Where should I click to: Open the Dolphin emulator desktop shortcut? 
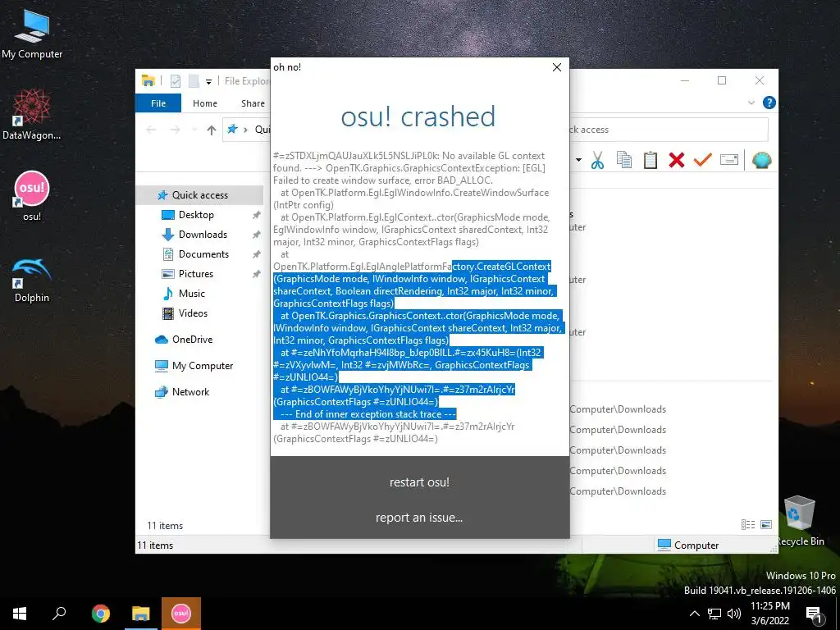[x=32, y=281]
